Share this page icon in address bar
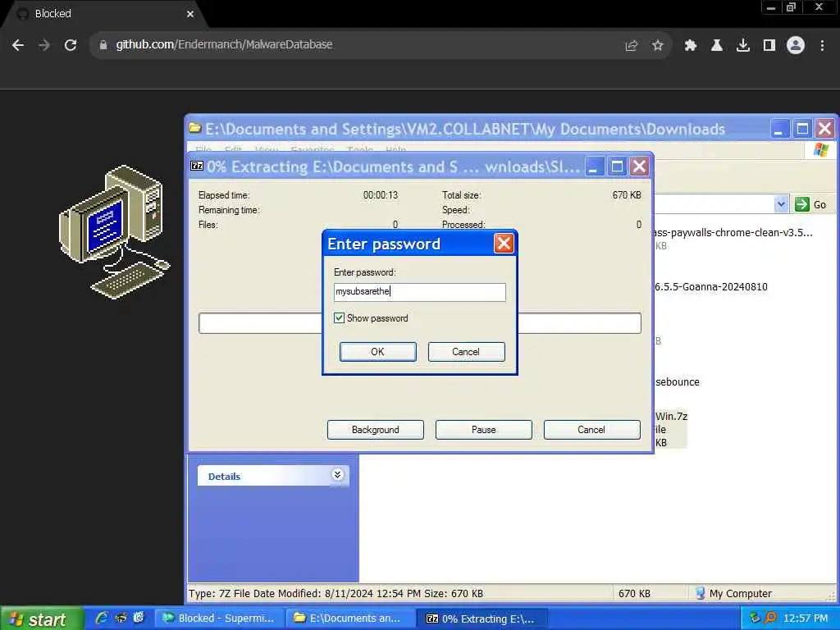This screenshot has width=840, height=630. pyautogui.click(x=632, y=46)
